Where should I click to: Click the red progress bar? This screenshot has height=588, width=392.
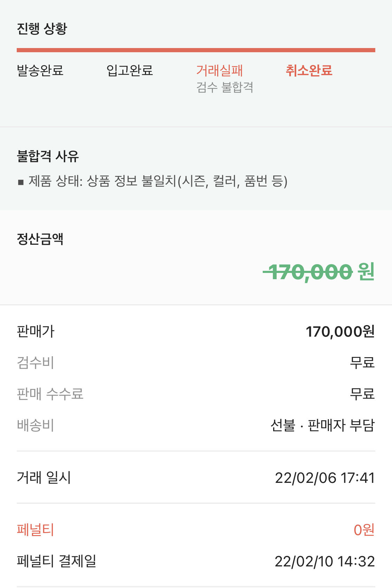click(x=196, y=50)
